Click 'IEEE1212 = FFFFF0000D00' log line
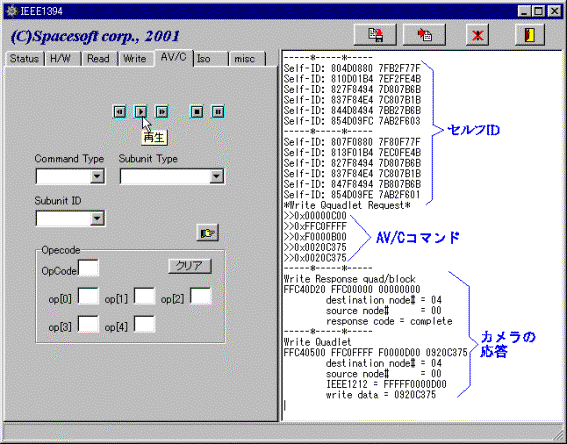 [386, 384]
